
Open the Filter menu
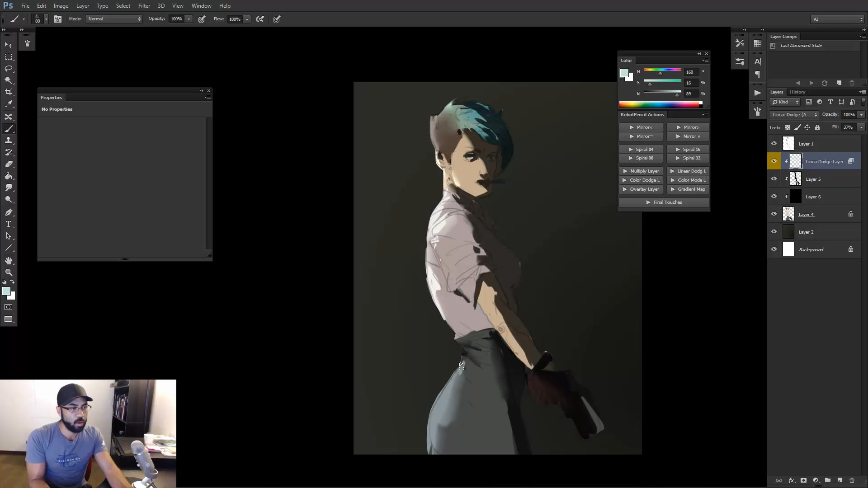(x=144, y=6)
